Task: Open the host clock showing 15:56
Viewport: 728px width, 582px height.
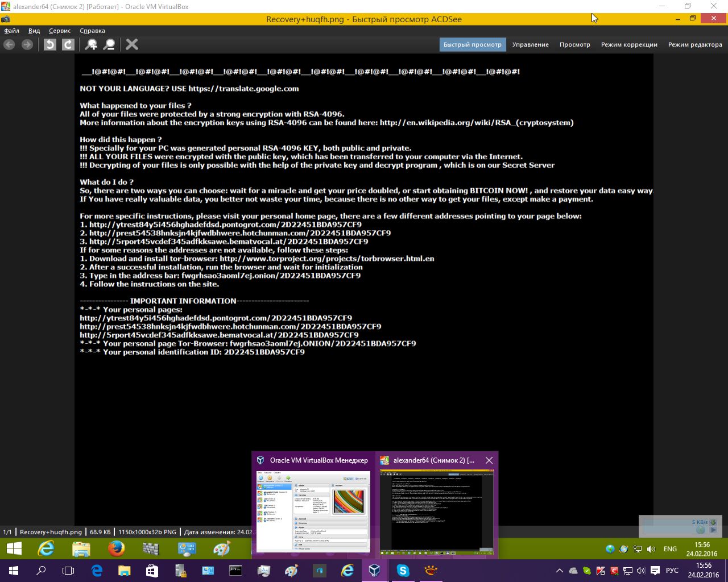Action: (704, 571)
